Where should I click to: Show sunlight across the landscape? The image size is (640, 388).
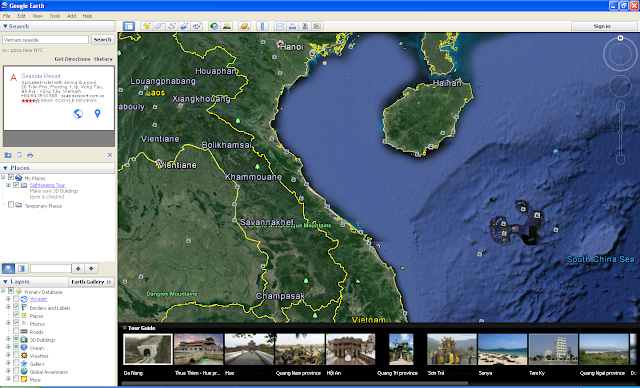click(227, 26)
